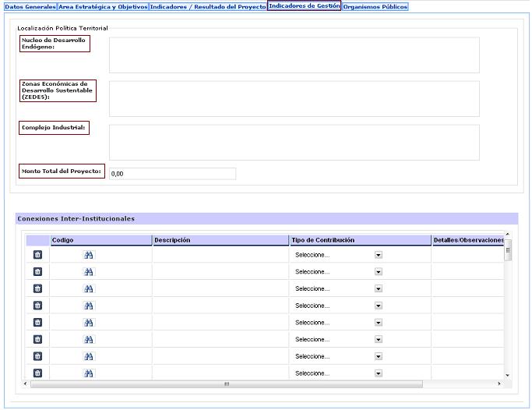Delete the third table row using trash icon
The image size is (532, 410).
click(x=37, y=288)
